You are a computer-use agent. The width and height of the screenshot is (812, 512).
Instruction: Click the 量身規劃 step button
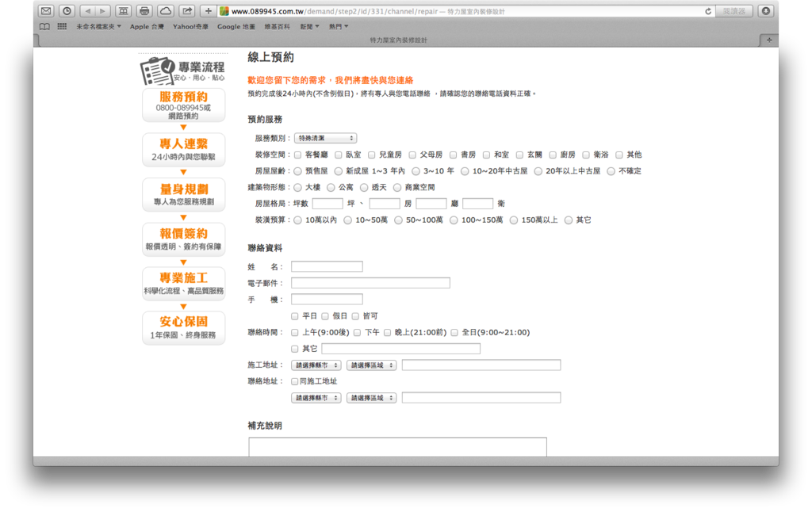pos(183,195)
